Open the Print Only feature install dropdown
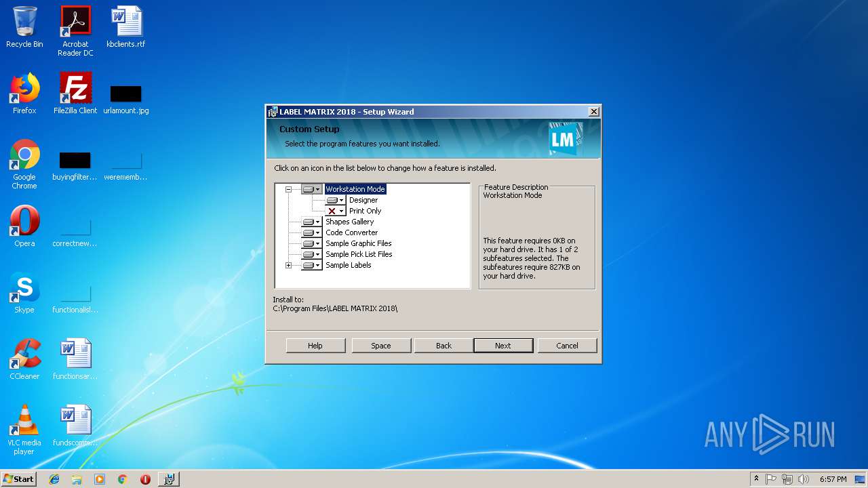The height and width of the screenshot is (488, 868). [336, 211]
